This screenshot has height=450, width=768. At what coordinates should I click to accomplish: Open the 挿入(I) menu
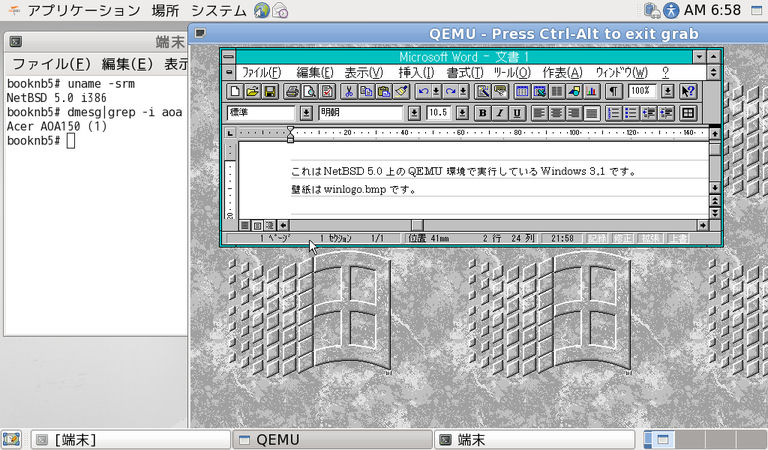(x=416, y=73)
